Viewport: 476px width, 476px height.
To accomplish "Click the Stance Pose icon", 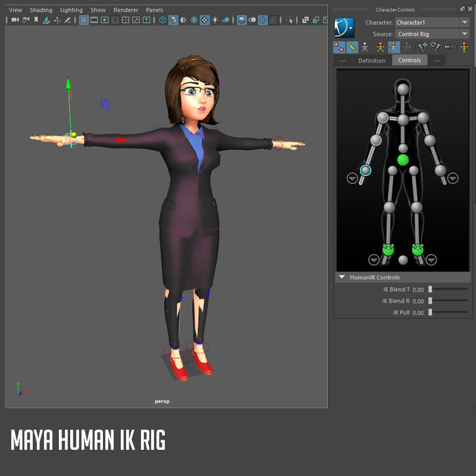I will (x=464, y=48).
